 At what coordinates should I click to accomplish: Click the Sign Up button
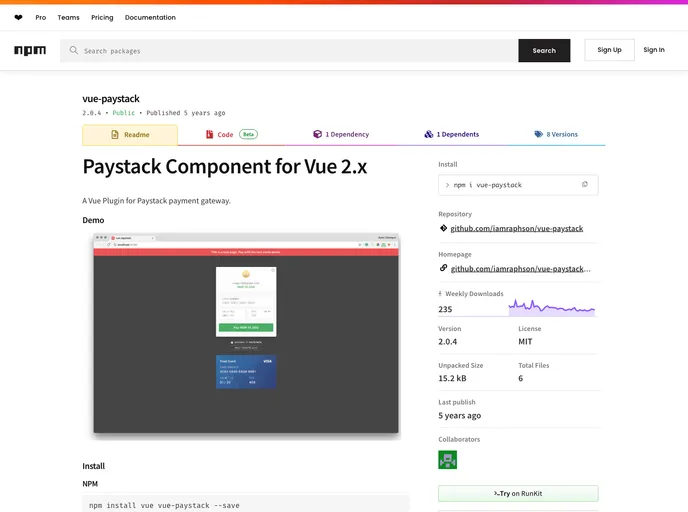(x=609, y=50)
